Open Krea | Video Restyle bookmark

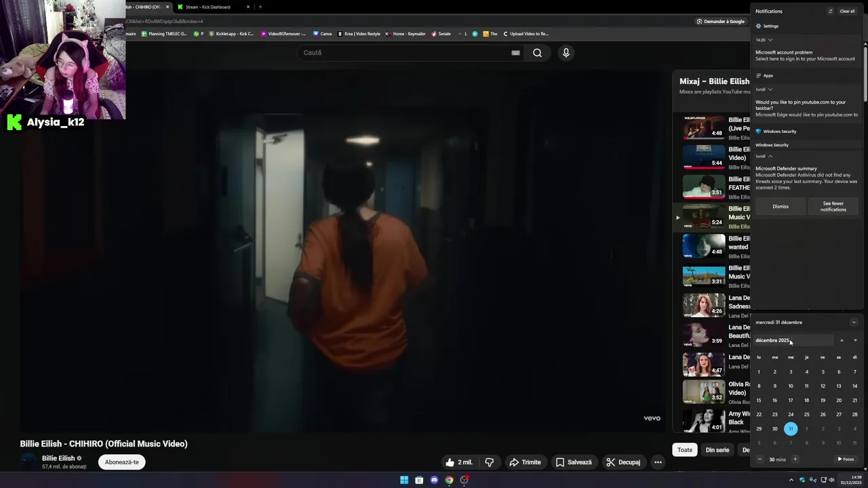point(359,34)
